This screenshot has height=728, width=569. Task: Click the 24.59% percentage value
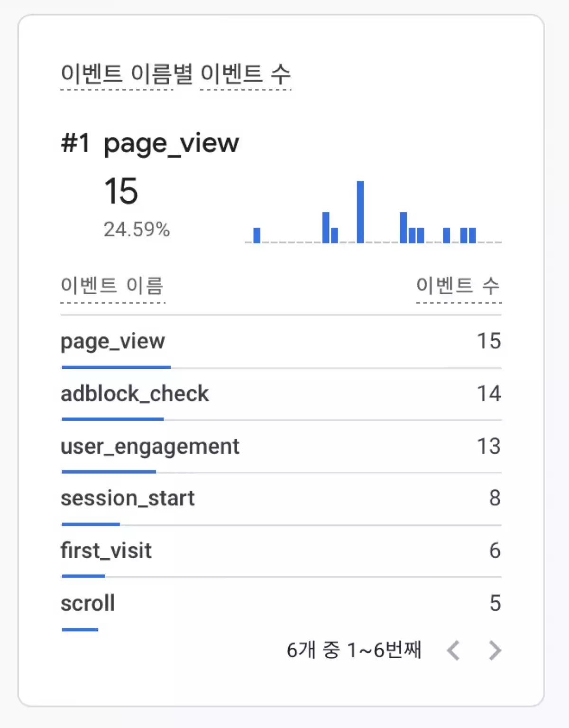pyautogui.click(x=137, y=230)
